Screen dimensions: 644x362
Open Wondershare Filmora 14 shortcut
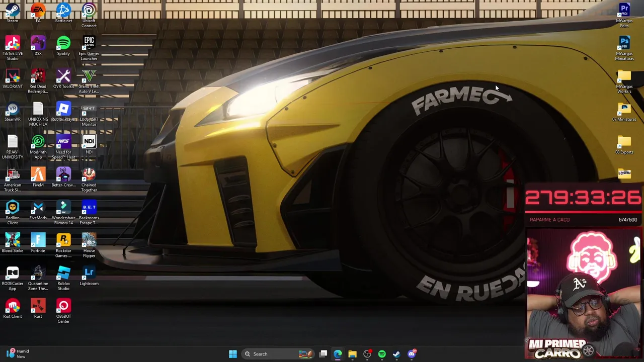63,212
